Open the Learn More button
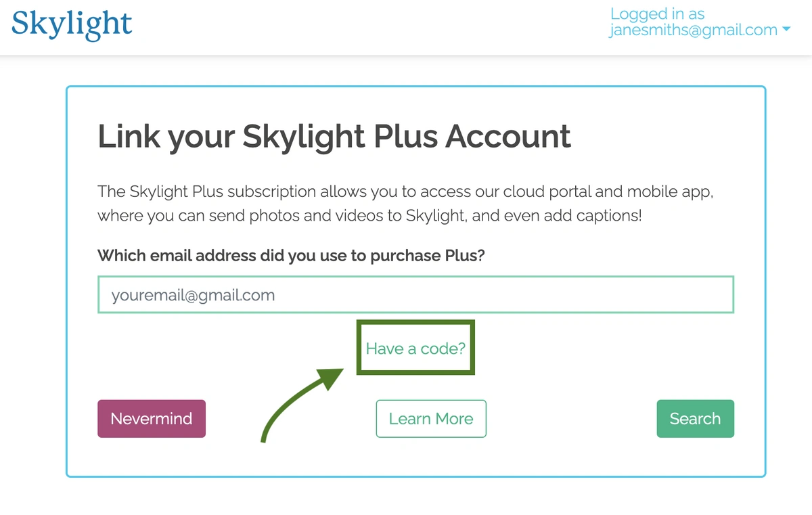 [431, 418]
